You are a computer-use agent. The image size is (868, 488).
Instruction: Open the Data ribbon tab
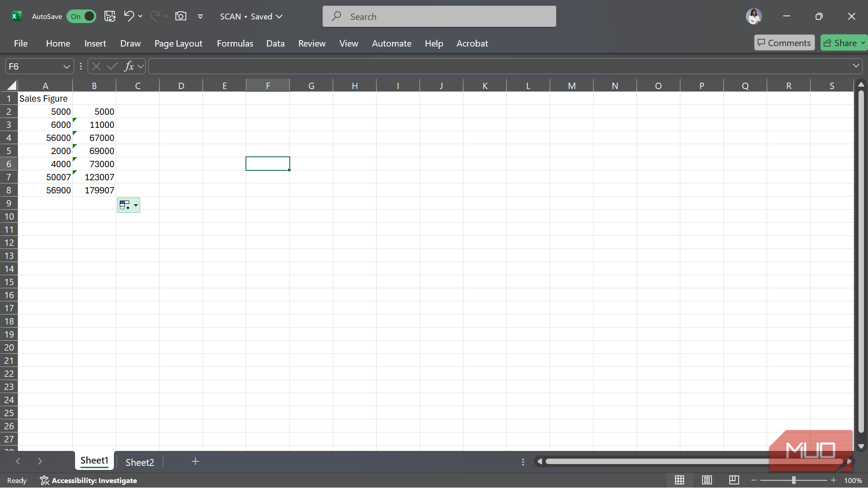pyautogui.click(x=275, y=43)
